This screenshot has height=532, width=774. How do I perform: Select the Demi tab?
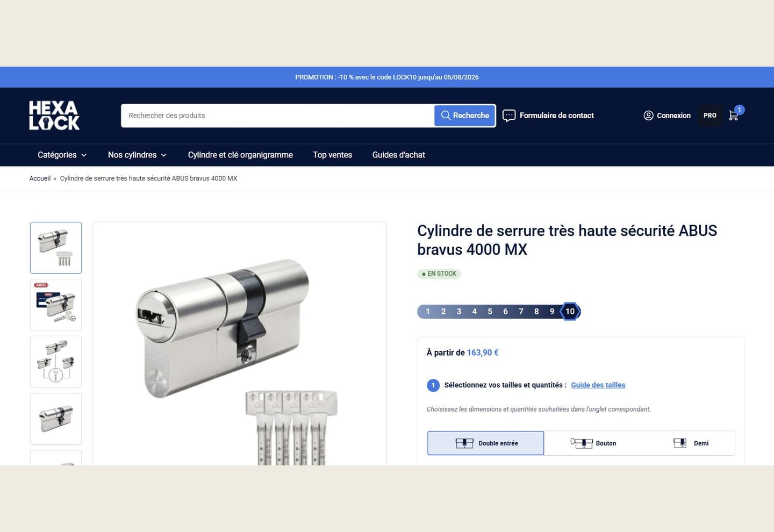tap(691, 443)
